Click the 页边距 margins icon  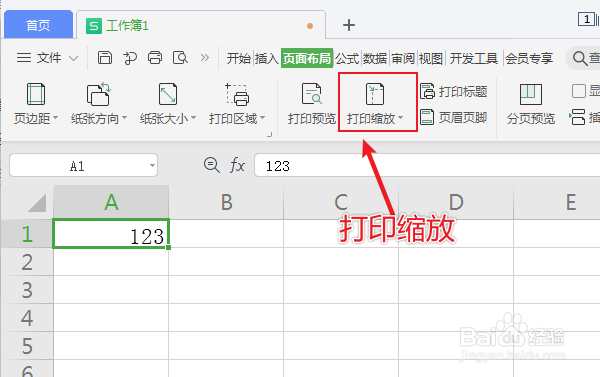click(x=36, y=94)
